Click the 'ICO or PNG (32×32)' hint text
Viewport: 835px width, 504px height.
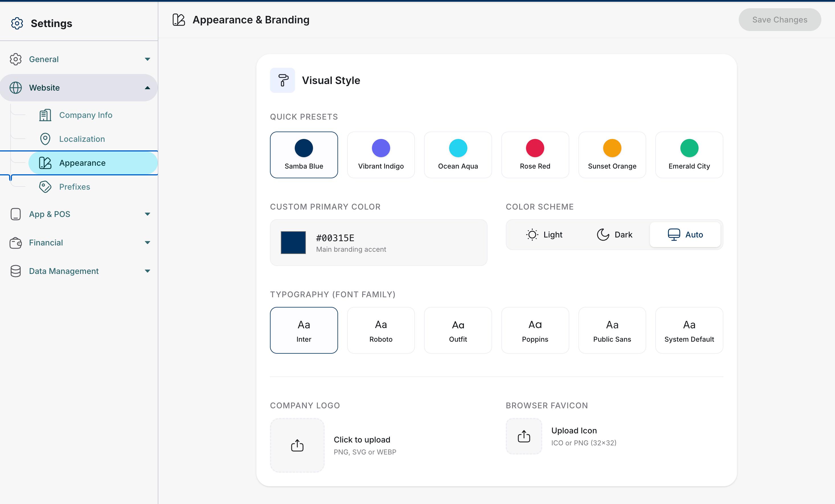pyautogui.click(x=584, y=443)
